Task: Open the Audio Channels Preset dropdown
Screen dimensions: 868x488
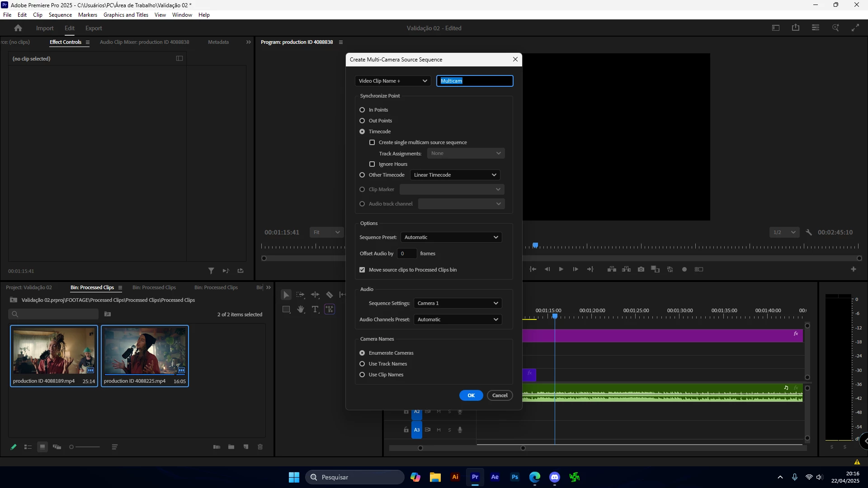Action: [458, 319]
